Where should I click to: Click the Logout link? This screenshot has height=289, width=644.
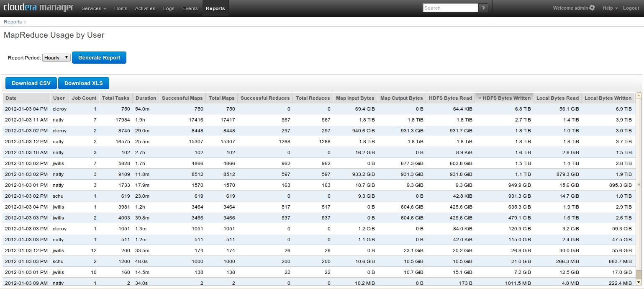pos(631,8)
